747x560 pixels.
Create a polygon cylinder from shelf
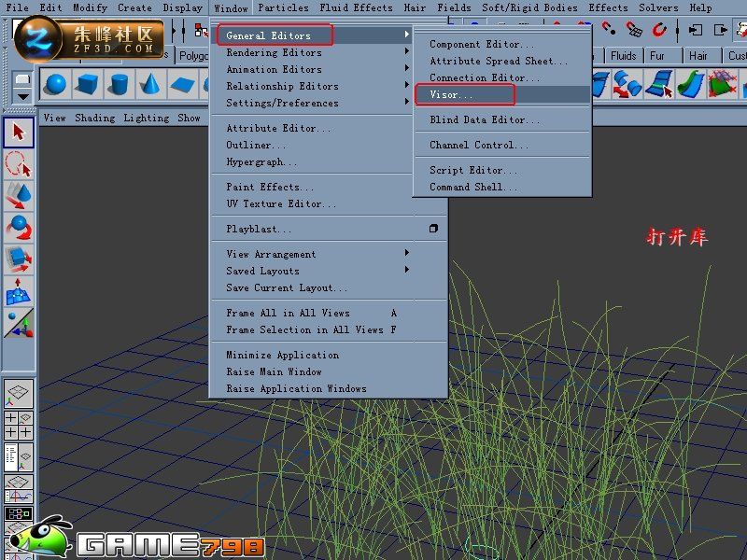coord(120,84)
